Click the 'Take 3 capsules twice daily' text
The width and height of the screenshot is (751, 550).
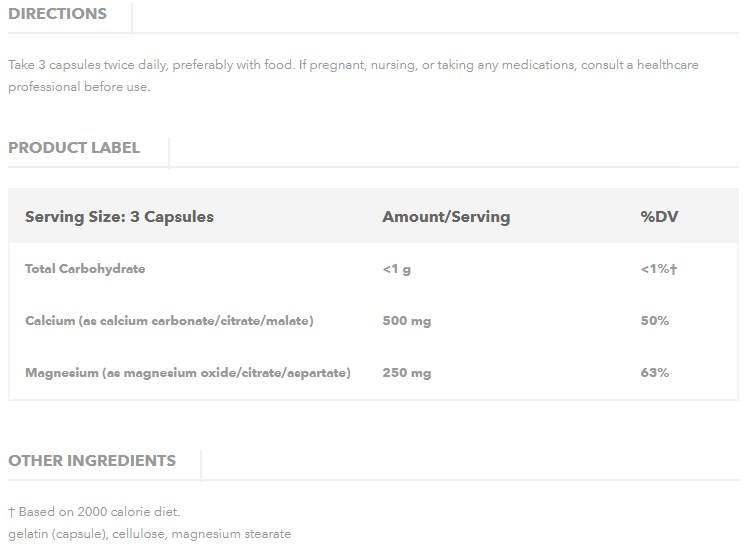(x=88, y=65)
